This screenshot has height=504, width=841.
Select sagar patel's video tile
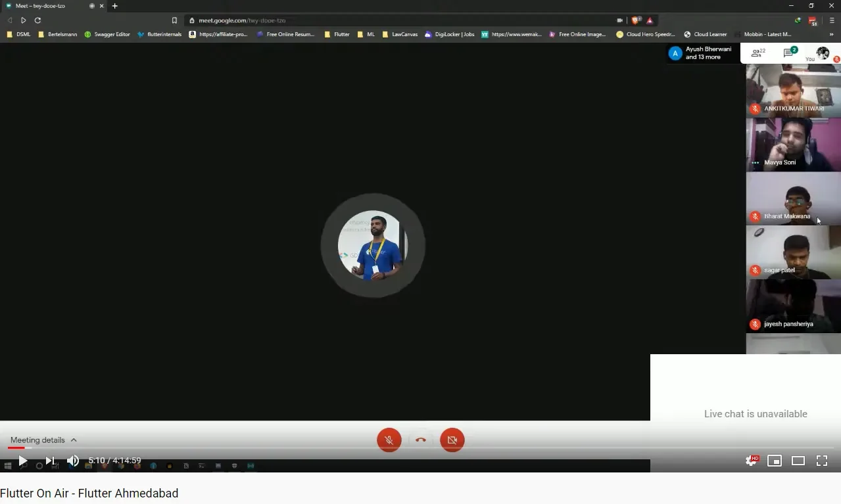pos(793,252)
